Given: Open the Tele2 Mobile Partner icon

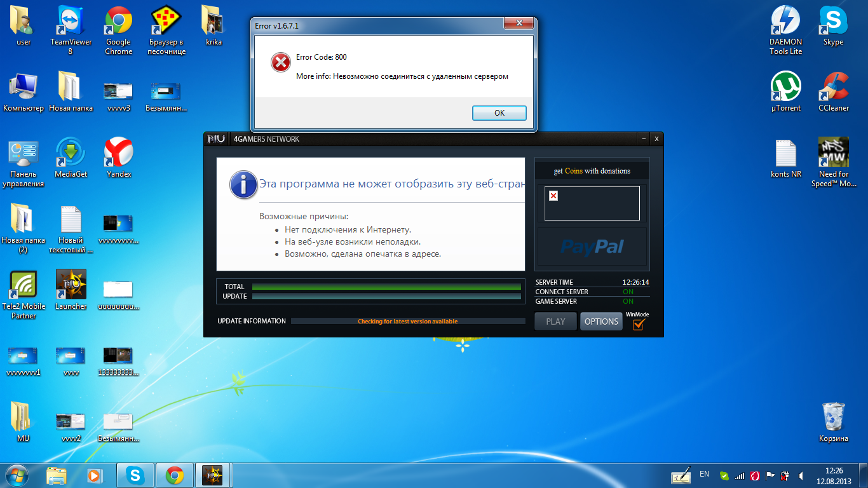Looking at the screenshot, I should [x=24, y=285].
